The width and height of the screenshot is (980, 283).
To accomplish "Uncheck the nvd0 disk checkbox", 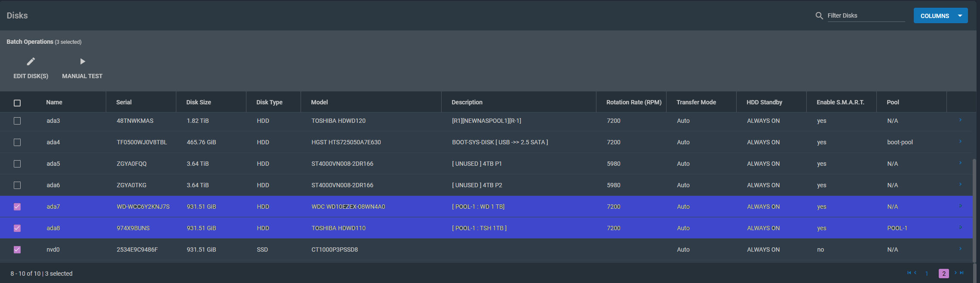I will [17, 250].
